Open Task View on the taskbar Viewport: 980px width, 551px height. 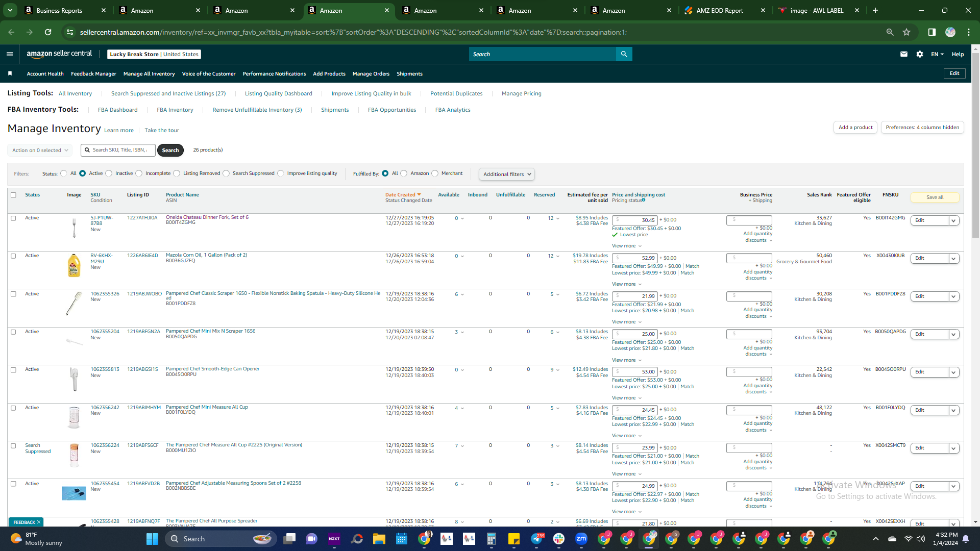pyautogui.click(x=289, y=539)
